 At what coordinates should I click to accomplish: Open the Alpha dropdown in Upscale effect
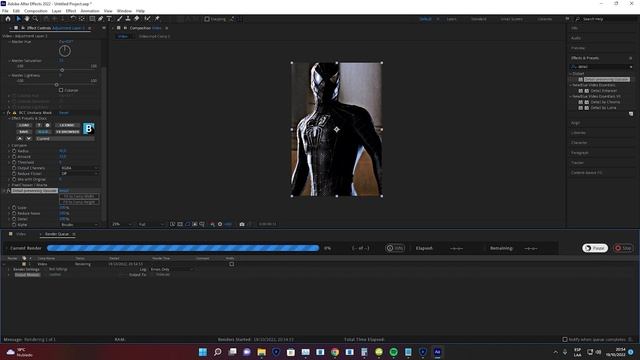coord(79,224)
